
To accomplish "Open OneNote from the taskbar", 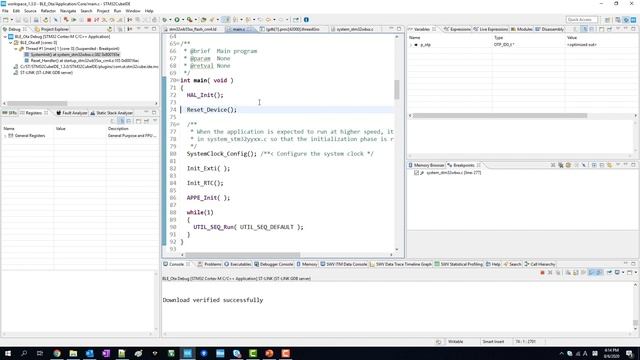I will point(106,353).
